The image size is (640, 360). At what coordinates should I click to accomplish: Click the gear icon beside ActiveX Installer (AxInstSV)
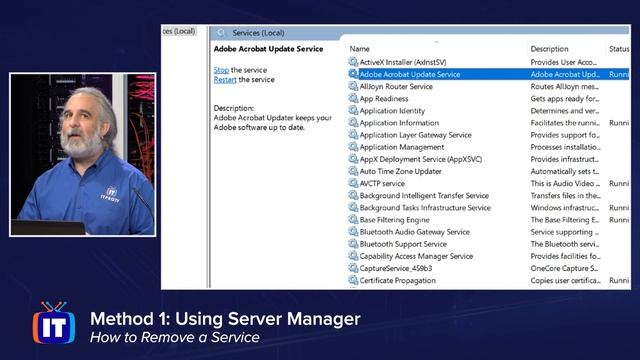[x=353, y=62]
